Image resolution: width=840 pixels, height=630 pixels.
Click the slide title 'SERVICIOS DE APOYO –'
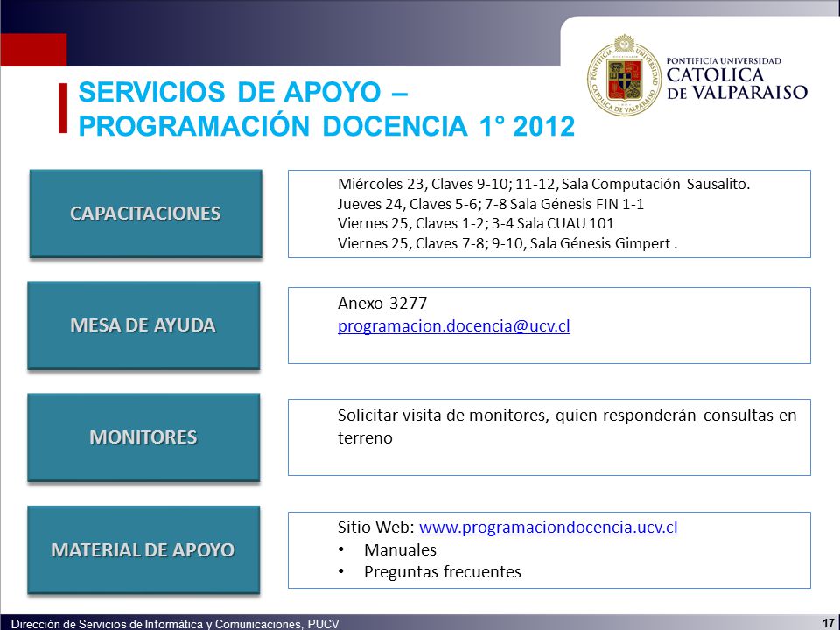tap(243, 92)
